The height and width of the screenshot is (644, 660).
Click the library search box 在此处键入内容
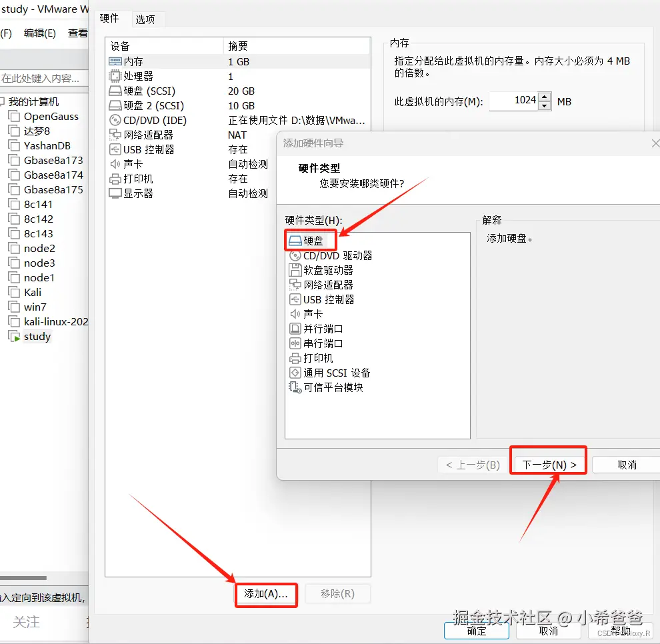pos(44,78)
